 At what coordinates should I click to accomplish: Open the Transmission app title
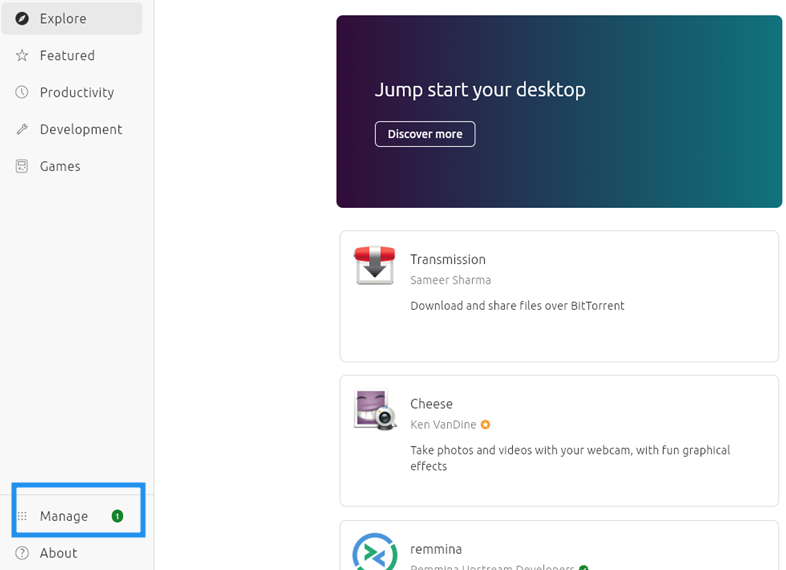pos(448,259)
